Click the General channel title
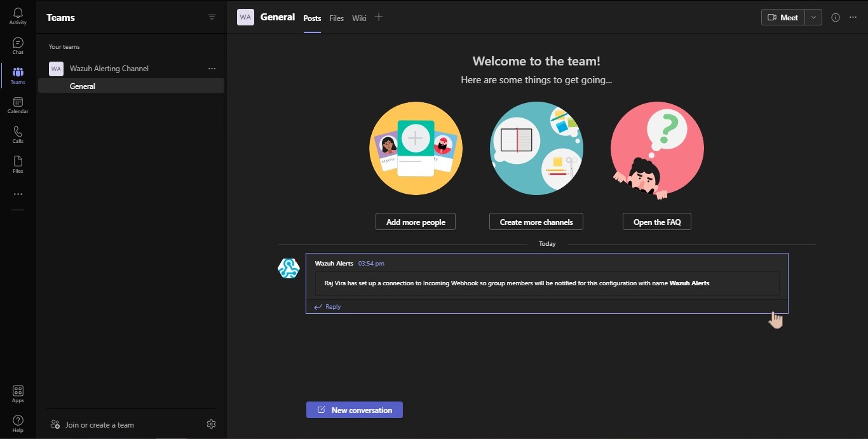868x439 pixels. click(278, 17)
